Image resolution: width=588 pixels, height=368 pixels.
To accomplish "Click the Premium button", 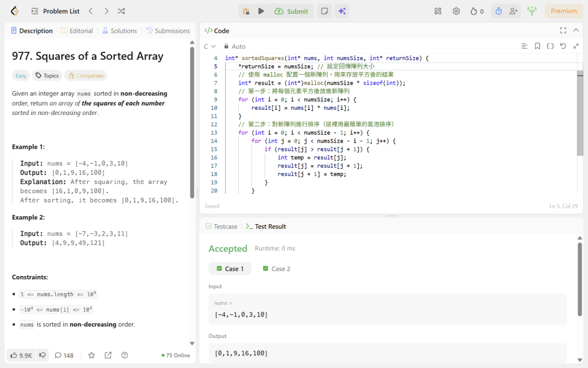I will click(564, 11).
